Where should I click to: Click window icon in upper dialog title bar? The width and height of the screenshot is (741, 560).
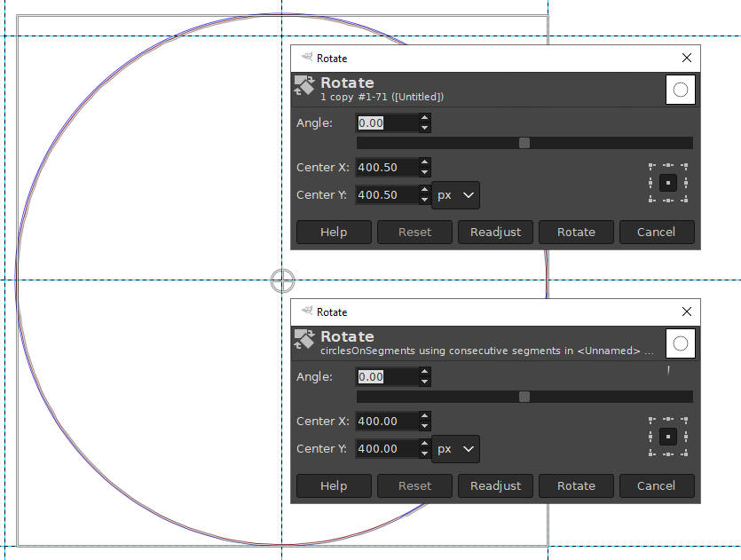click(307, 57)
